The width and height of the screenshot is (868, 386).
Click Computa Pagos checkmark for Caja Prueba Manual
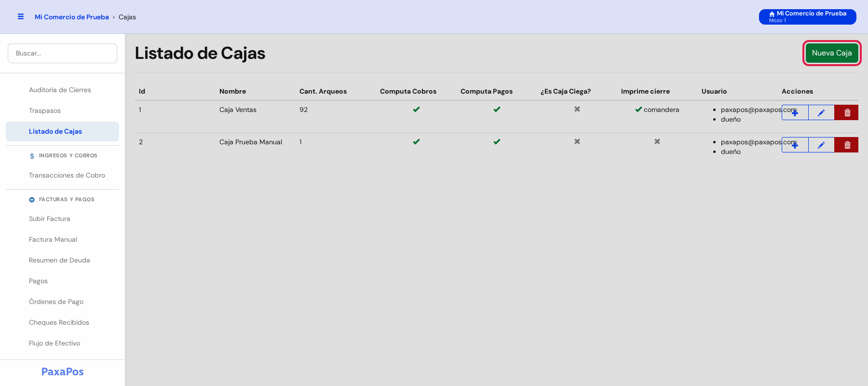coord(497,142)
